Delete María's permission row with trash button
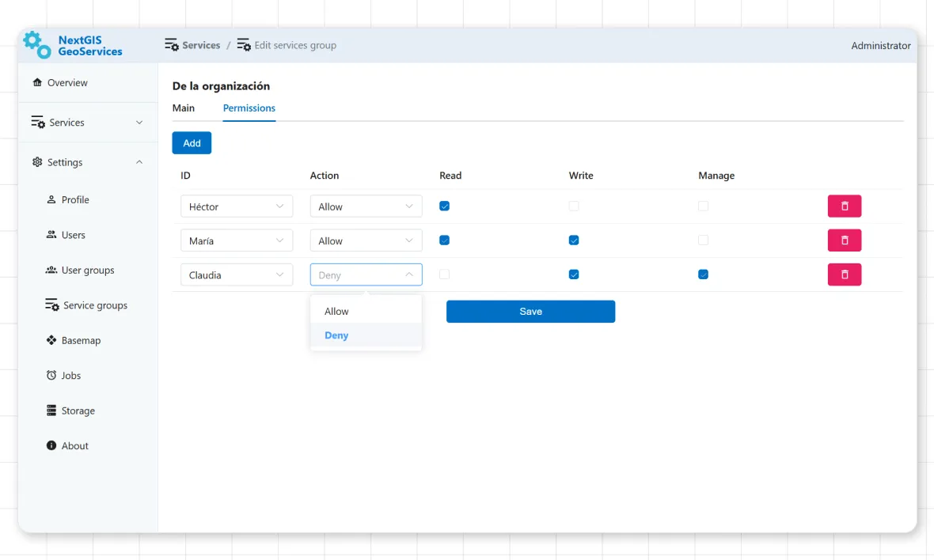Image resolution: width=934 pixels, height=560 pixels. point(844,240)
